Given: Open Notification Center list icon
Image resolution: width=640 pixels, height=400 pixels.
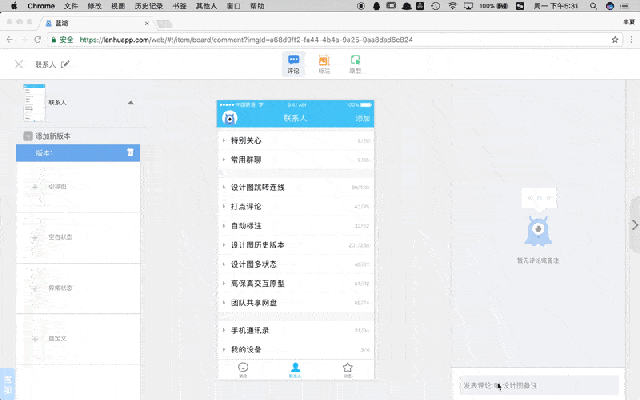Looking at the screenshot, I should tap(624, 6).
